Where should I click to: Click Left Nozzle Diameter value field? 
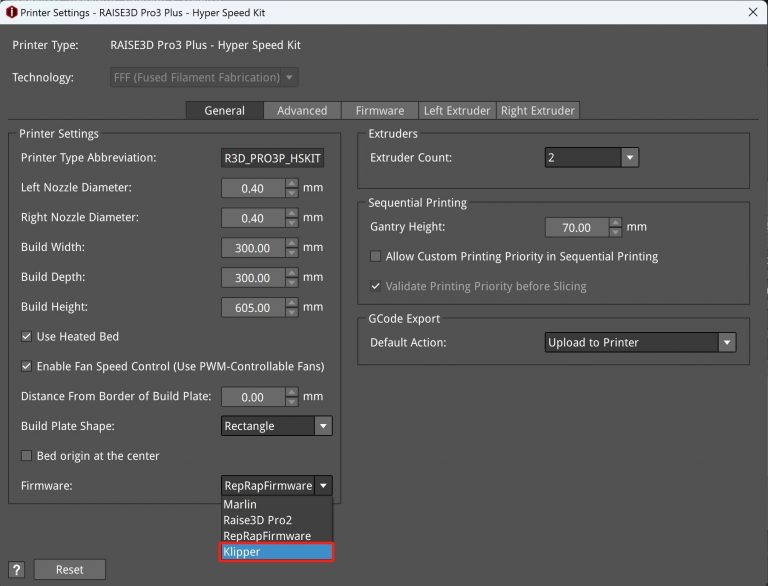pos(253,188)
